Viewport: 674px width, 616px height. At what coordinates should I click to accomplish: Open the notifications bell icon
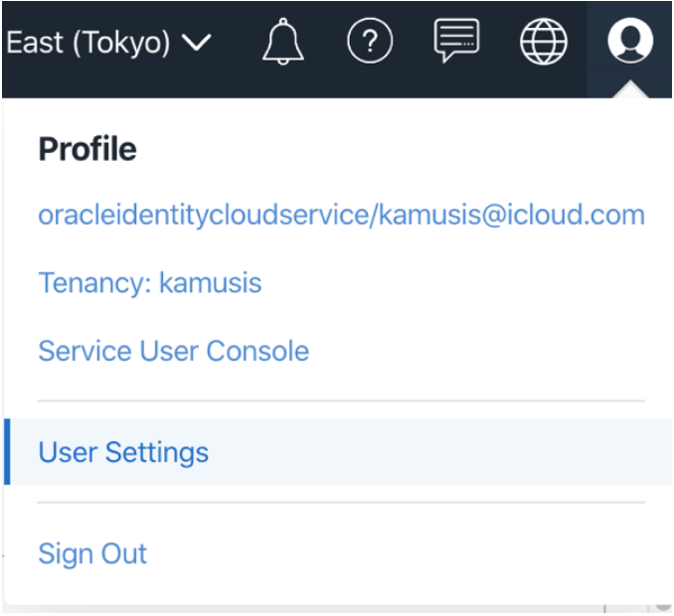(283, 42)
